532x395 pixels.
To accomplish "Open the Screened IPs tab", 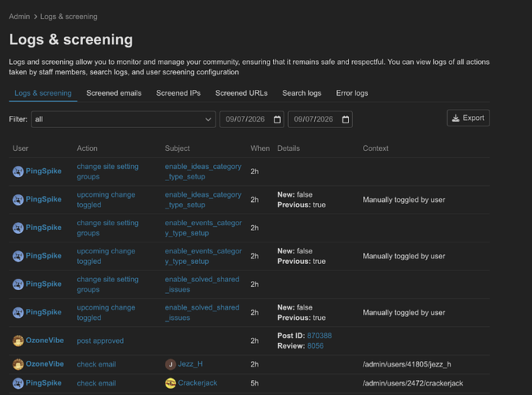I will tap(178, 93).
